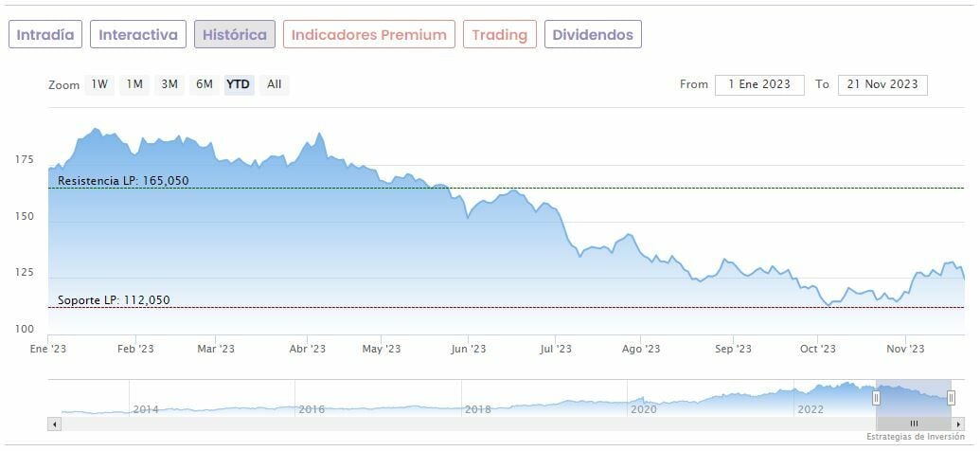Select the Histórica tab
Screen dimensions: 980x451
pyautogui.click(x=235, y=35)
